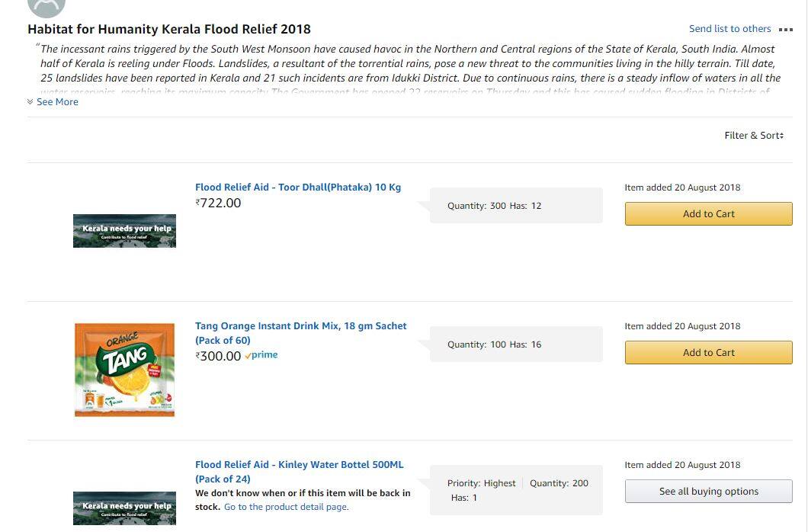Click the profile avatar icon at top
The width and height of the screenshot is (808, 532).
point(46,6)
